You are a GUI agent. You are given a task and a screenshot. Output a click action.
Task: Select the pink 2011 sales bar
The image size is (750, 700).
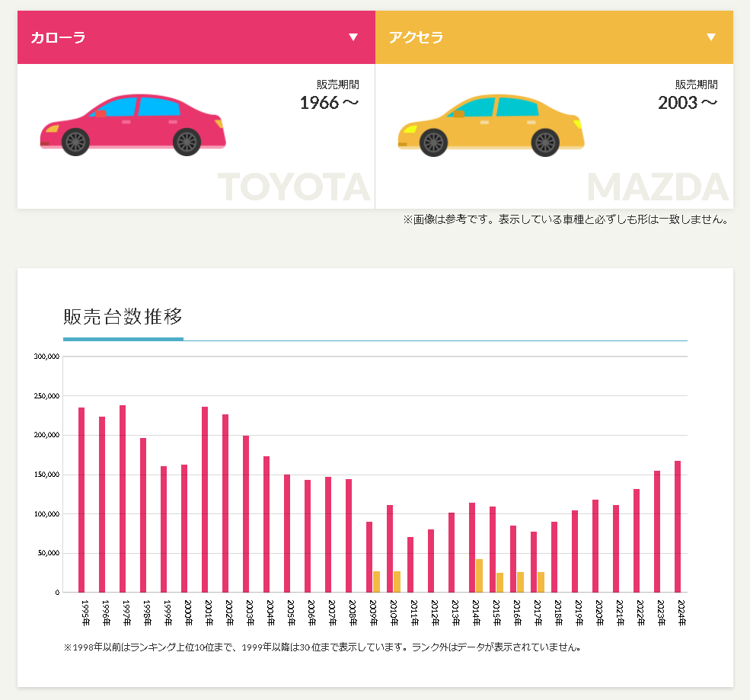[410, 564]
